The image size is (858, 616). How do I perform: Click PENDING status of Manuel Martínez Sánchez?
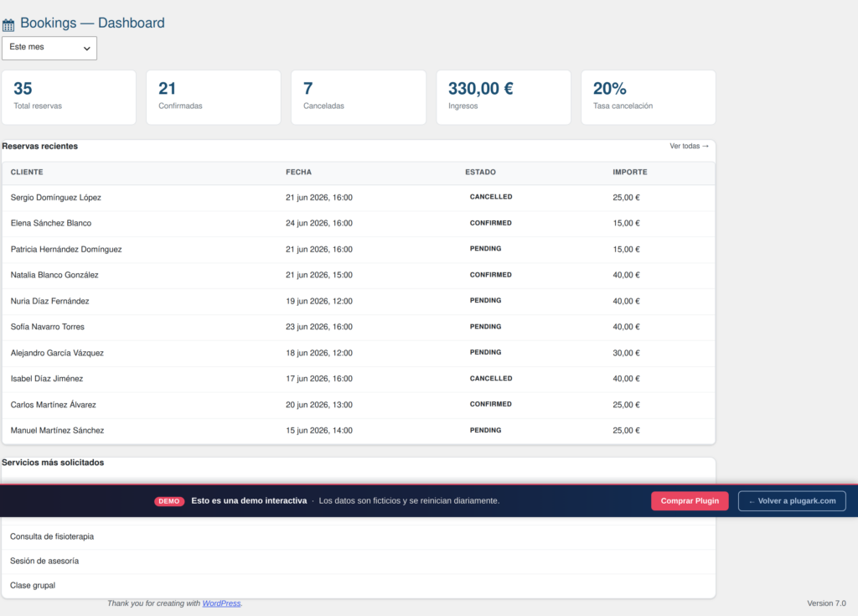(x=485, y=431)
